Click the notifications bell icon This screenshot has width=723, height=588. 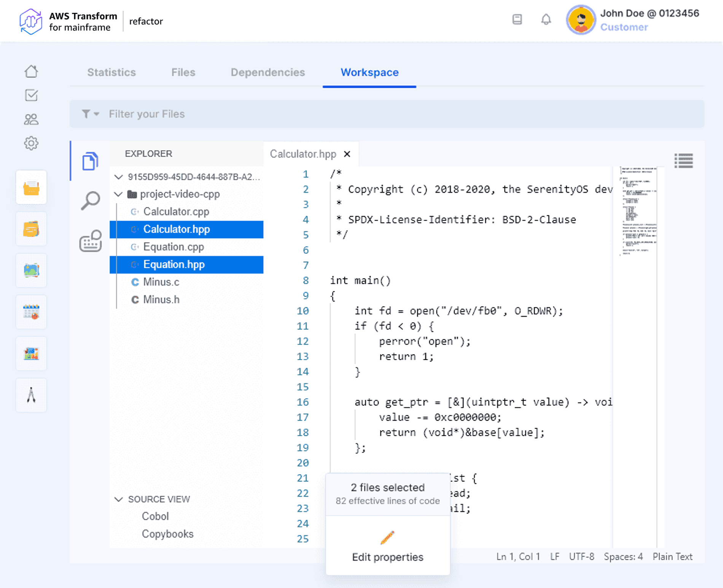point(546,20)
